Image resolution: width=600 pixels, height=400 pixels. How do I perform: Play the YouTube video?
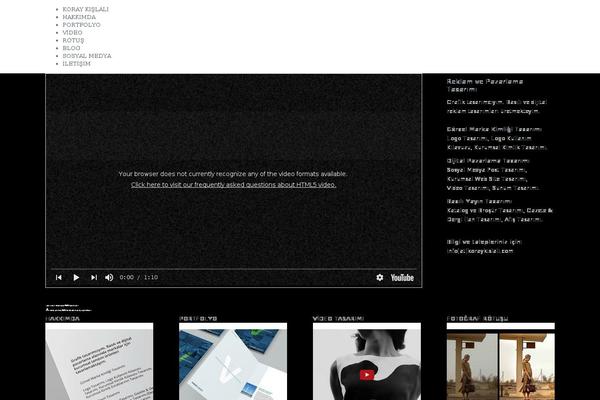76,277
